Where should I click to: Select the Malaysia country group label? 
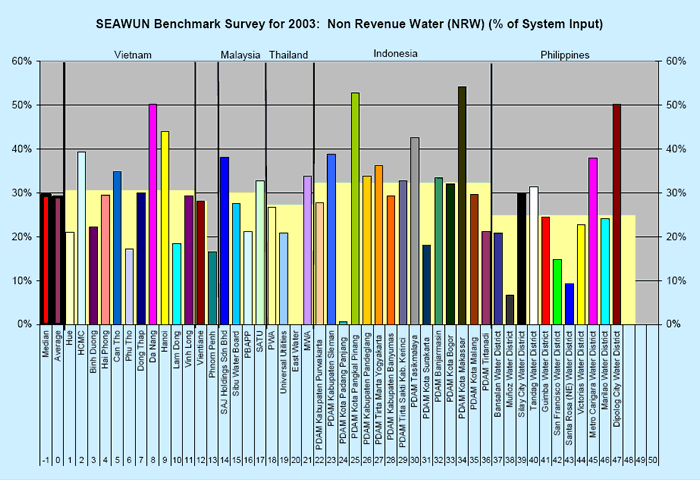click(x=239, y=54)
